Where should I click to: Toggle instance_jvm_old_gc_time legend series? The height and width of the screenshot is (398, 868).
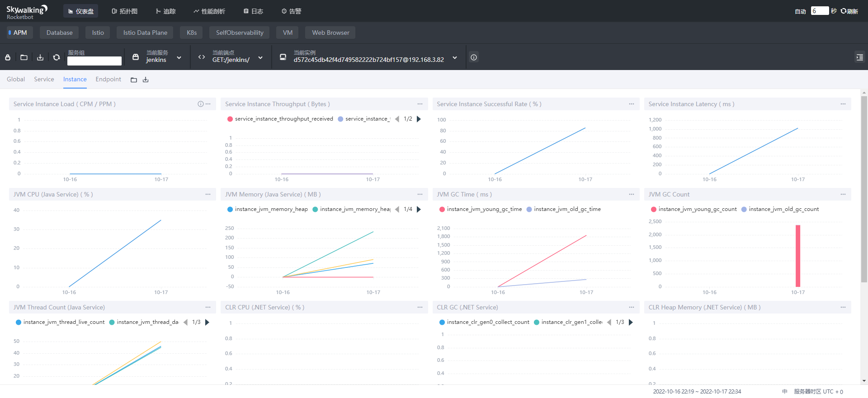[563, 209]
